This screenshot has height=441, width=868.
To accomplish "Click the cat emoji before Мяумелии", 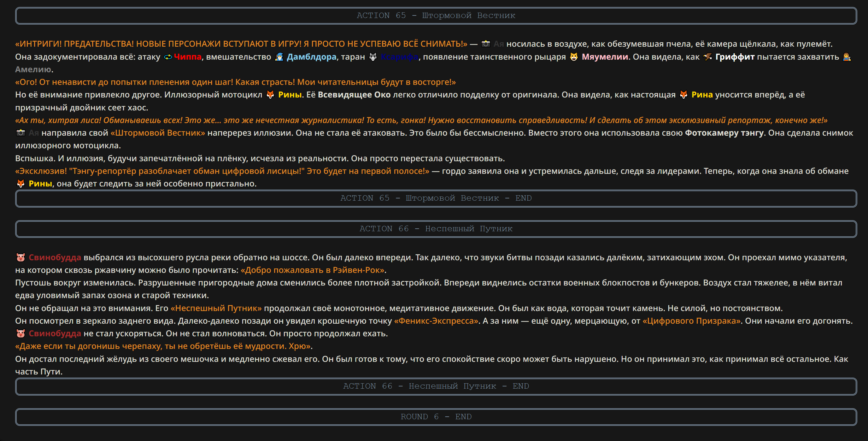I will pos(574,57).
